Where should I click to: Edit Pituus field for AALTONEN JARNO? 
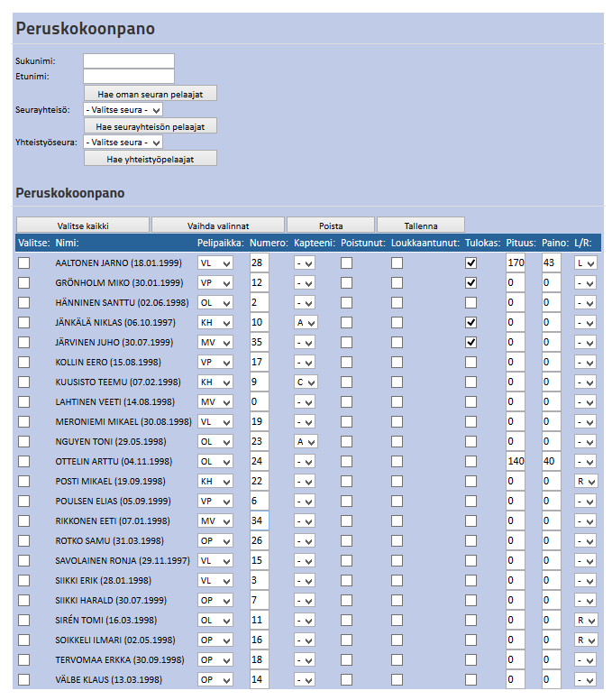pyautogui.click(x=516, y=262)
